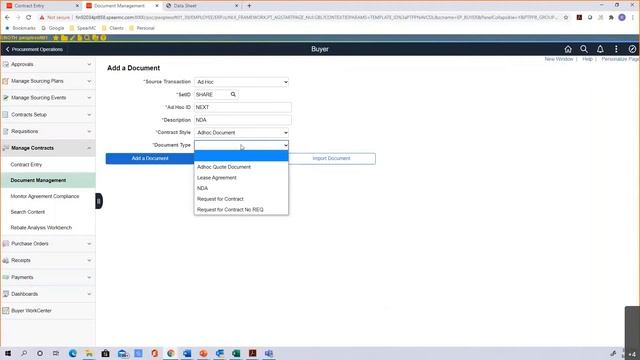The width and height of the screenshot is (640, 360).
Task: Expand the Purchase Orders section
Action: pyautogui.click(x=48, y=244)
